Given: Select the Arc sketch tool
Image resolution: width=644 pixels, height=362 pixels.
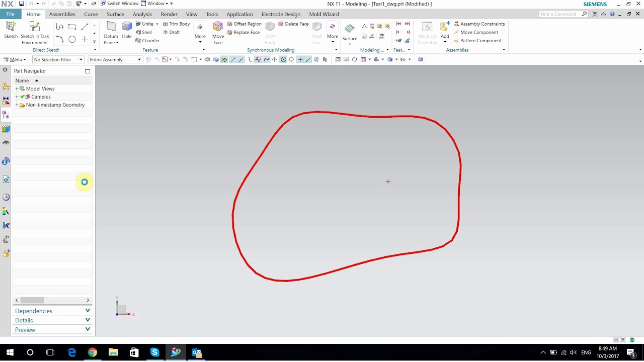Looking at the screenshot, I should click(60, 39).
